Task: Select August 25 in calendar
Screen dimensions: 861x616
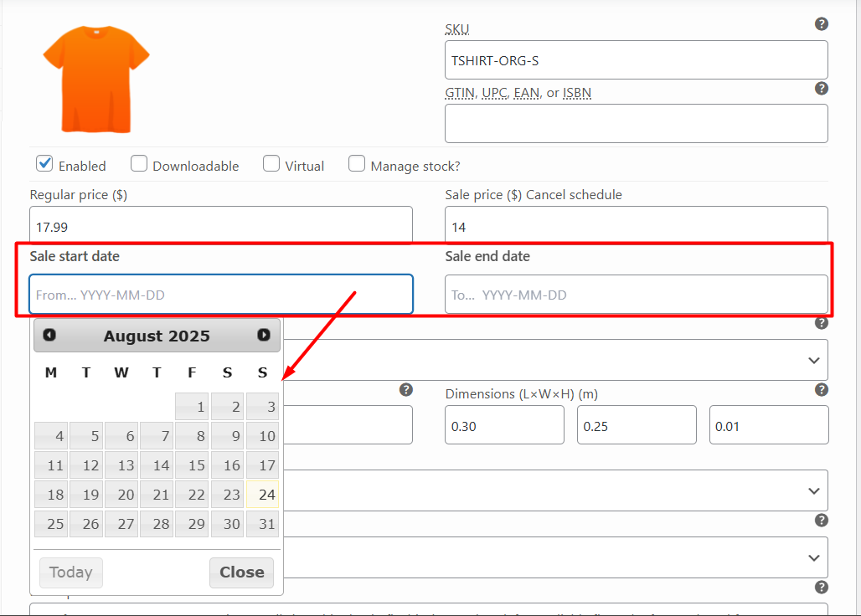Action: (x=51, y=524)
